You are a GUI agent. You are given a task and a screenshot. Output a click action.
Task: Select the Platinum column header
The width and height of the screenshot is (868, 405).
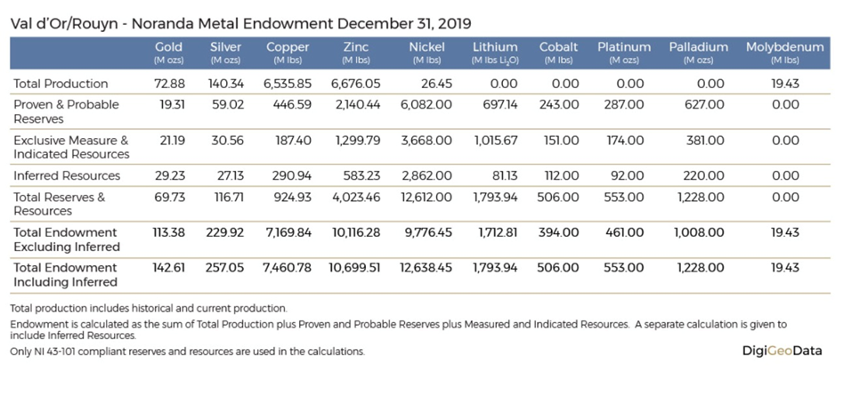(624, 47)
